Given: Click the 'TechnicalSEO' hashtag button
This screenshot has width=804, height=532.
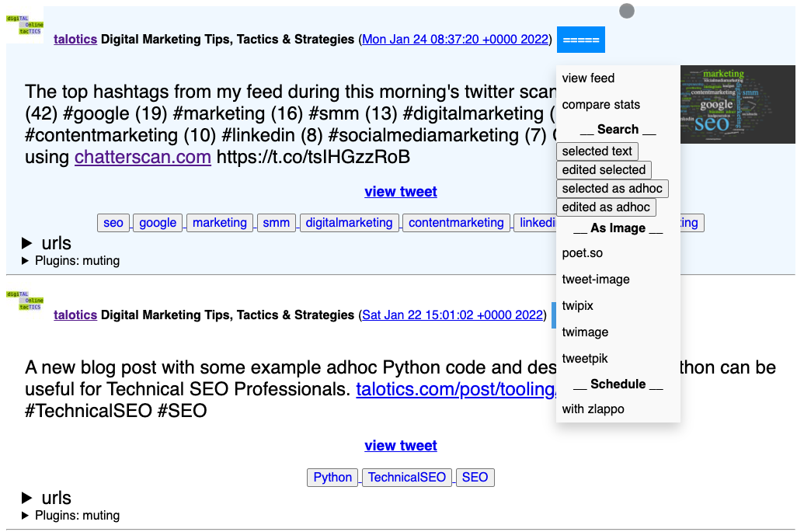Looking at the screenshot, I should (x=407, y=478).
